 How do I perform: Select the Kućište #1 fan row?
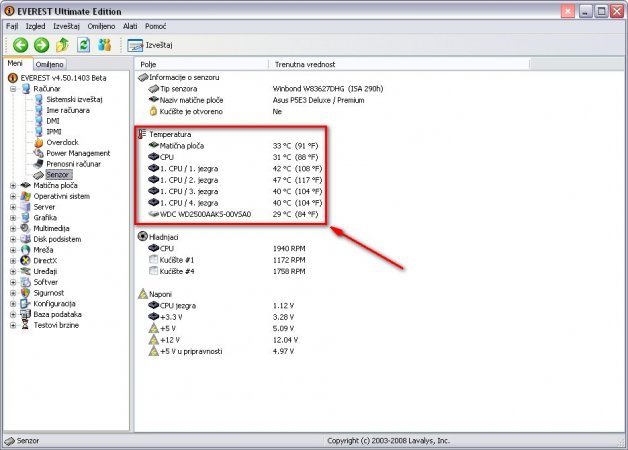[227, 260]
